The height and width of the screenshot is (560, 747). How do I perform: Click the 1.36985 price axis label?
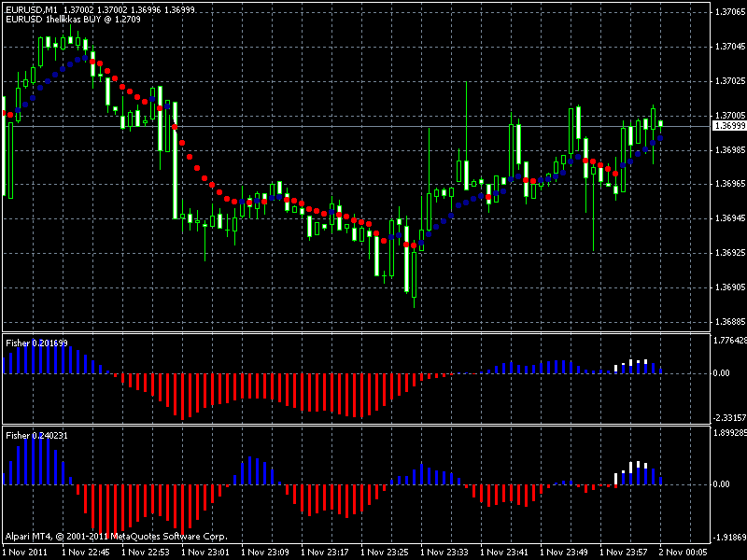click(730, 150)
